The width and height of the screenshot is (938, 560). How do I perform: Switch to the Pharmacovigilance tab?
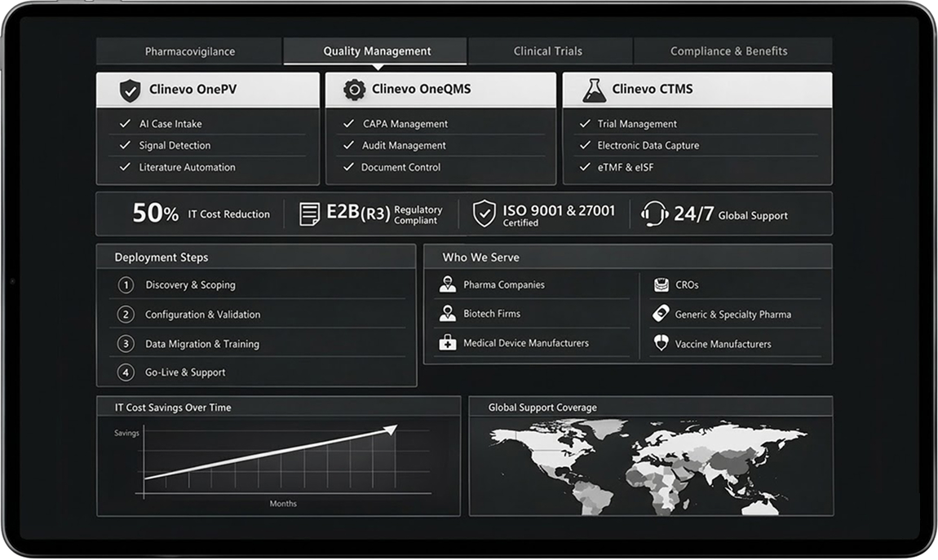coord(189,51)
